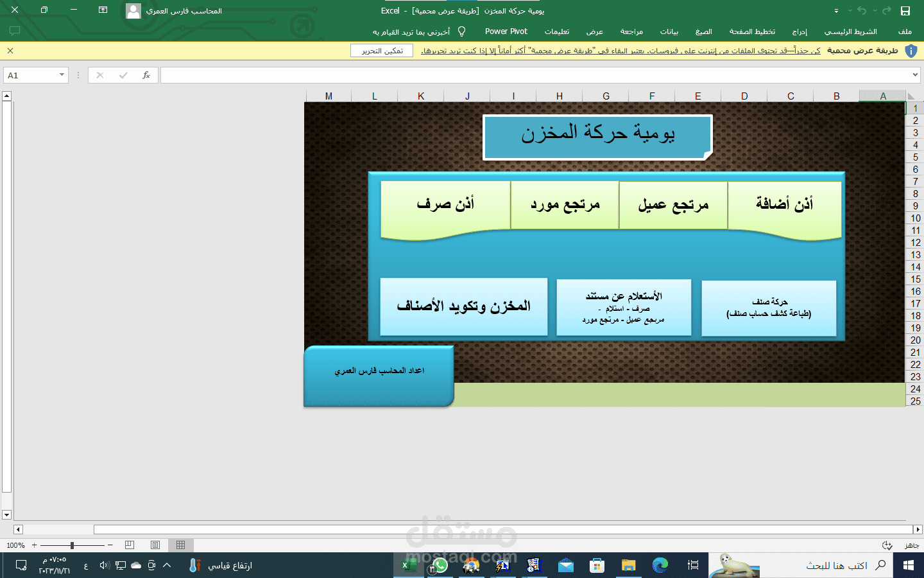
Task: Click the vertical scrollbar up arrow
Action: (6, 96)
